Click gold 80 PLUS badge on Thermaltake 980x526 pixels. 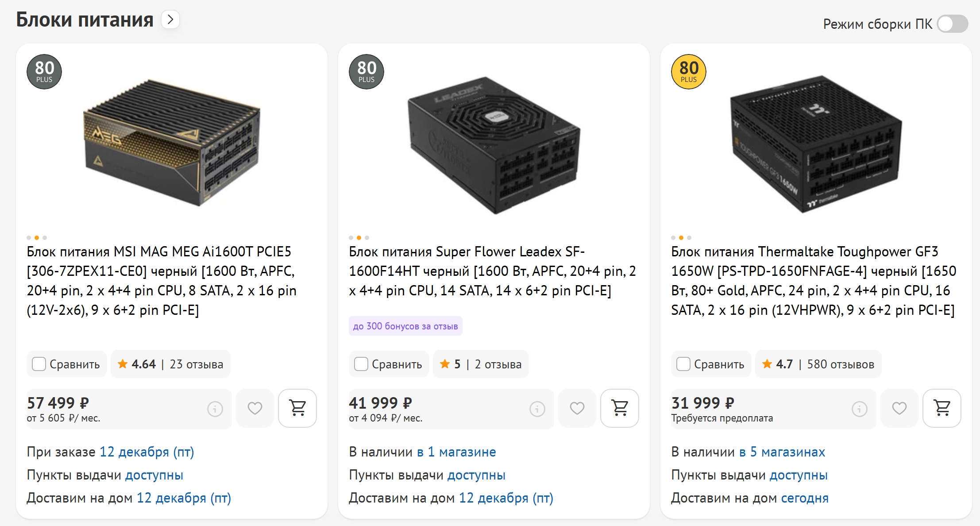coord(689,72)
